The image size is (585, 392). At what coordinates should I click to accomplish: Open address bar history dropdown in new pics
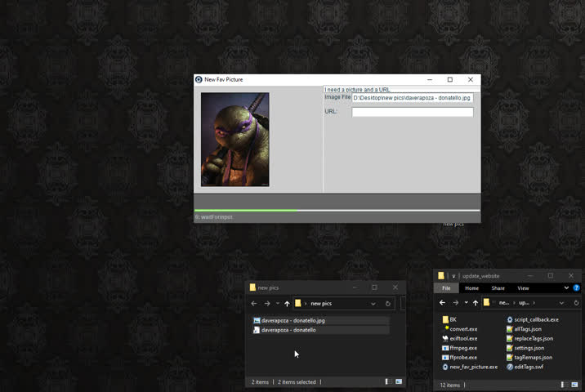[373, 304]
